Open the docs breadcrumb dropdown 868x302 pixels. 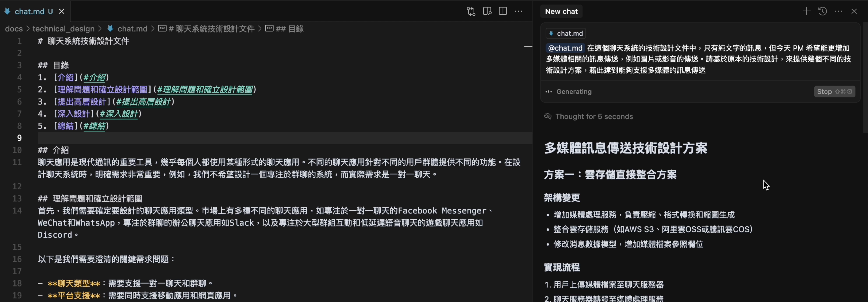13,29
